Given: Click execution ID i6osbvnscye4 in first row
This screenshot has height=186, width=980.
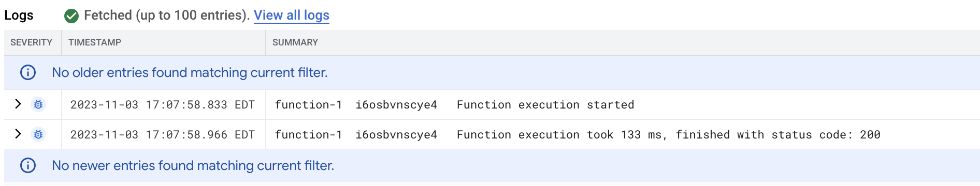Looking at the screenshot, I should 396,105.
